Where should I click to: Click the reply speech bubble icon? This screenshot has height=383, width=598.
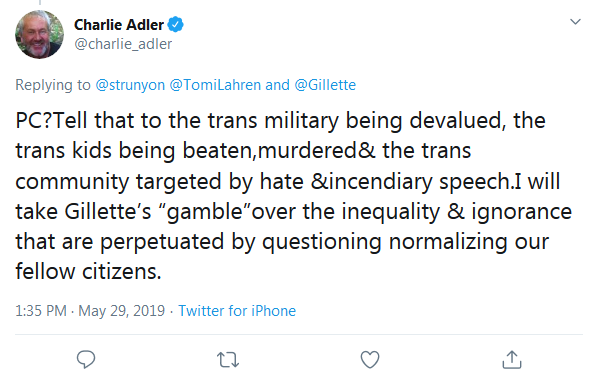(x=86, y=359)
